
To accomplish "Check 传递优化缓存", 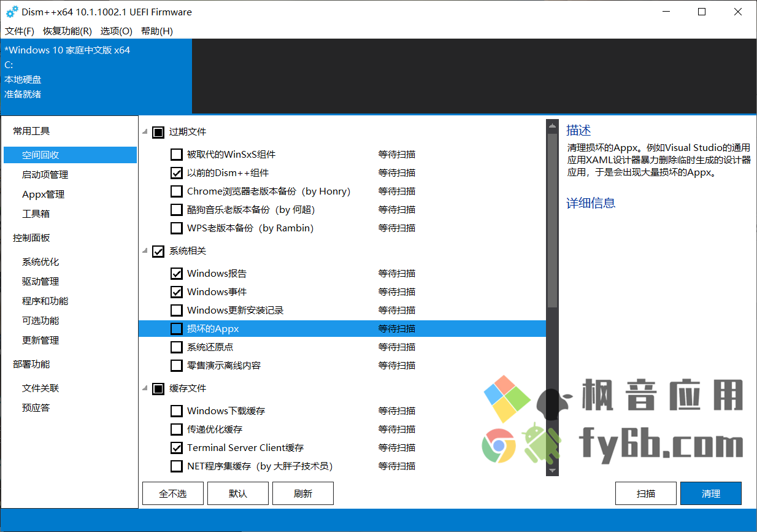I will tap(177, 430).
